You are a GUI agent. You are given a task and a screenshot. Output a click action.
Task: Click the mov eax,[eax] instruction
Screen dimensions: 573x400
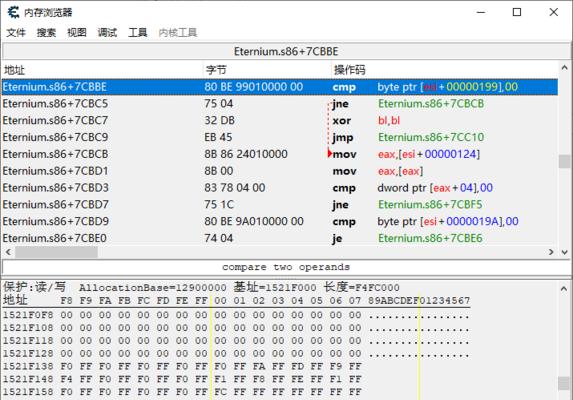[x=378, y=171]
